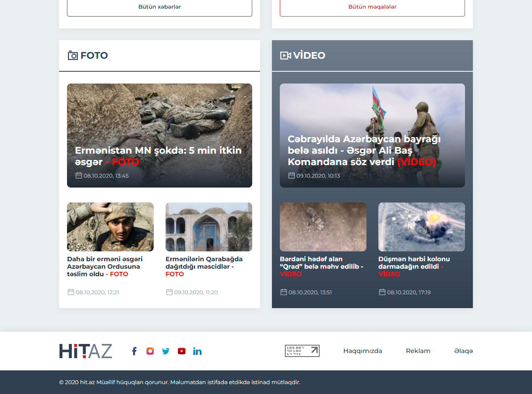
Task: Open the Haqqımızda footer link
Action: click(x=363, y=351)
